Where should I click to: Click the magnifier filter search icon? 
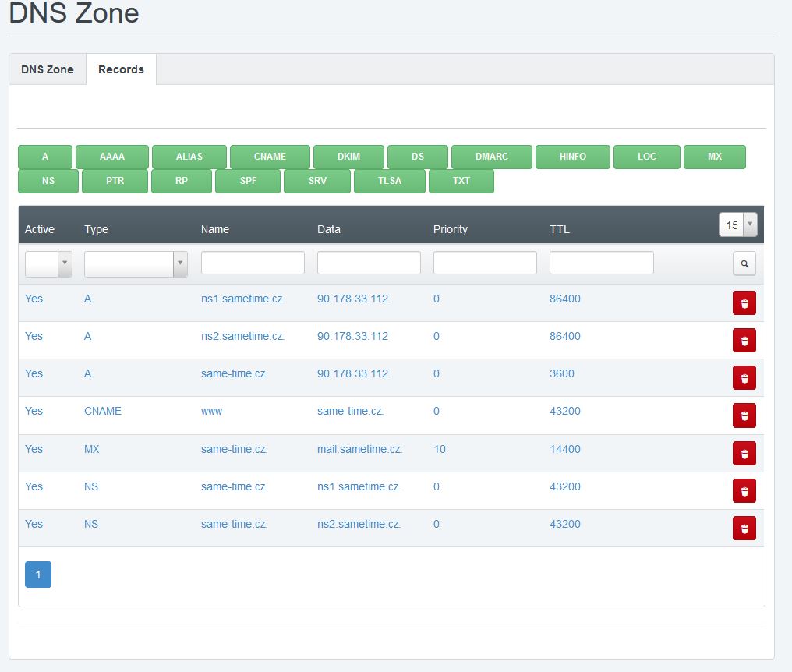point(744,264)
